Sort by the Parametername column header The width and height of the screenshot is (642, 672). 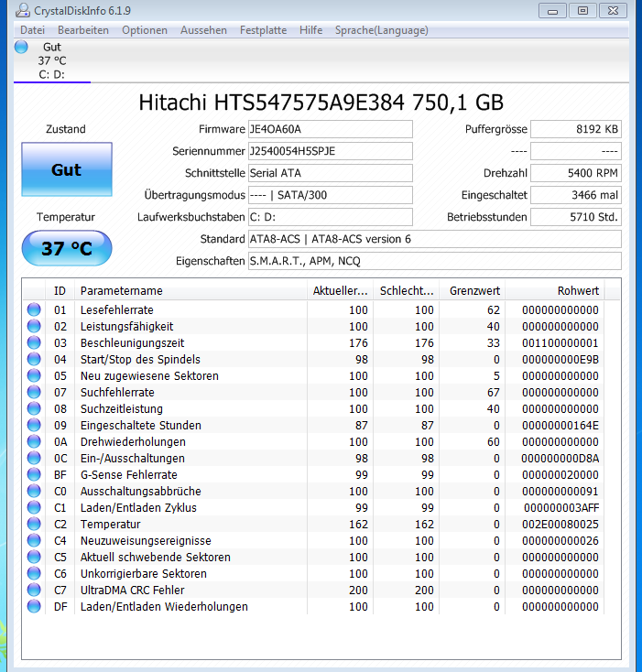click(190, 290)
